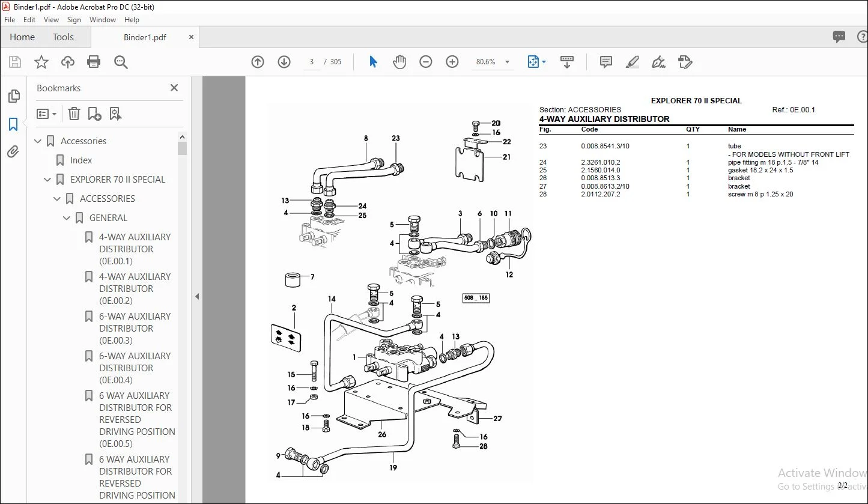868x504 pixels.
Task: Click the upload to cloud icon
Action: coord(68,62)
